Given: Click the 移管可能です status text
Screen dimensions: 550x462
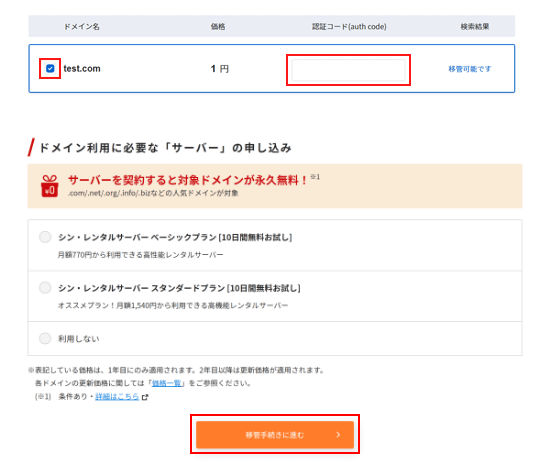Looking at the screenshot, I should click(x=470, y=69).
